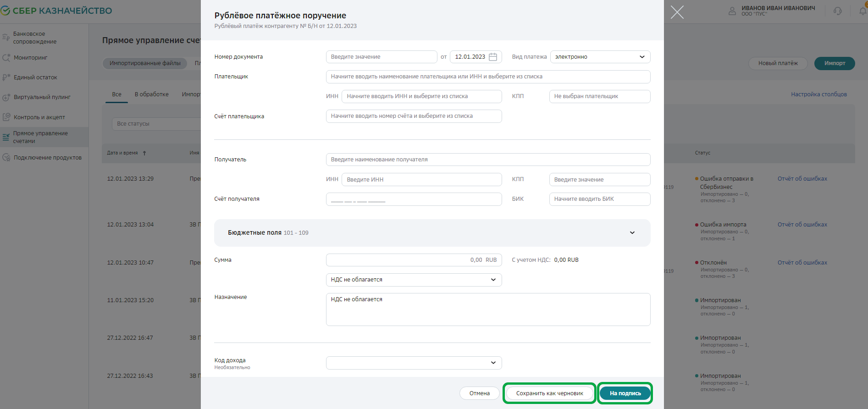Click the Единый остаток sidebar icon
868x409 pixels.
point(6,77)
